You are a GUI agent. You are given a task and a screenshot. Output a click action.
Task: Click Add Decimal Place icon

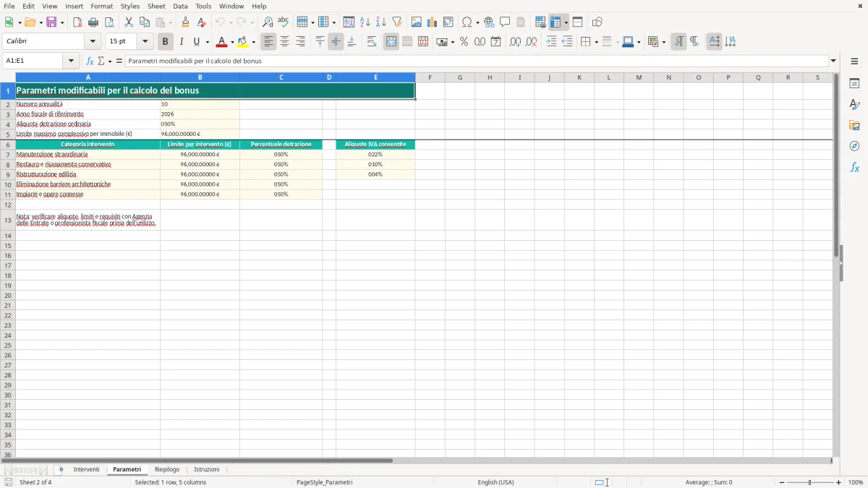pyautogui.click(x=515, y=42)
